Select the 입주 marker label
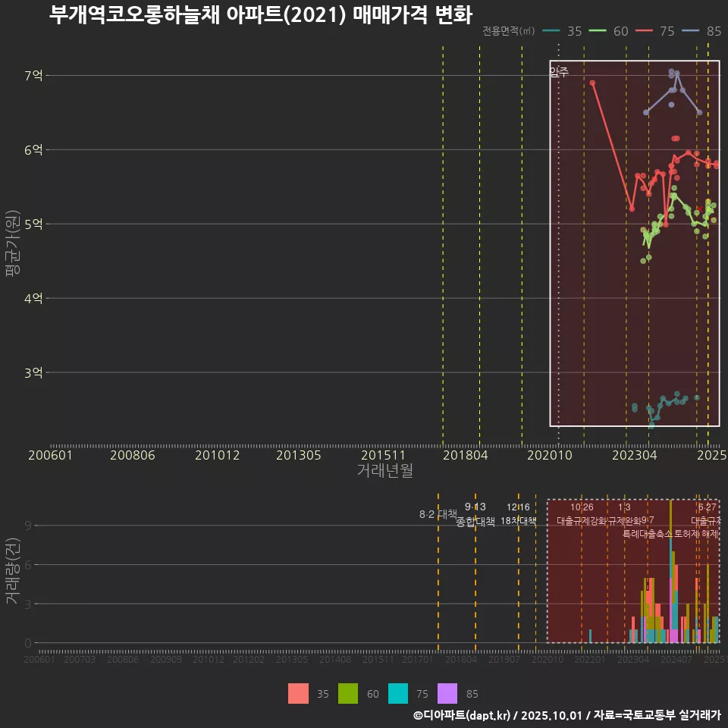Image resolution: width=728 pixels, height=728 pixels. coord(558,72)
